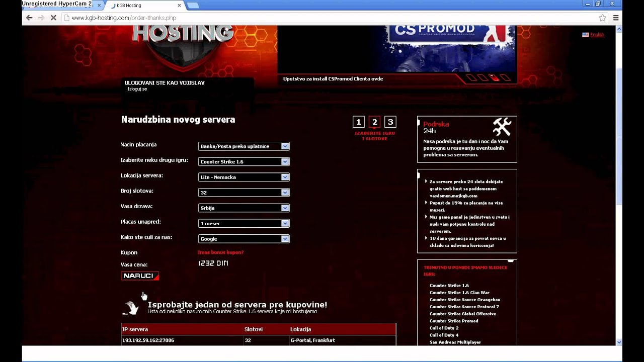Go to order step 1
644x362 pixels.
[358, 122]
